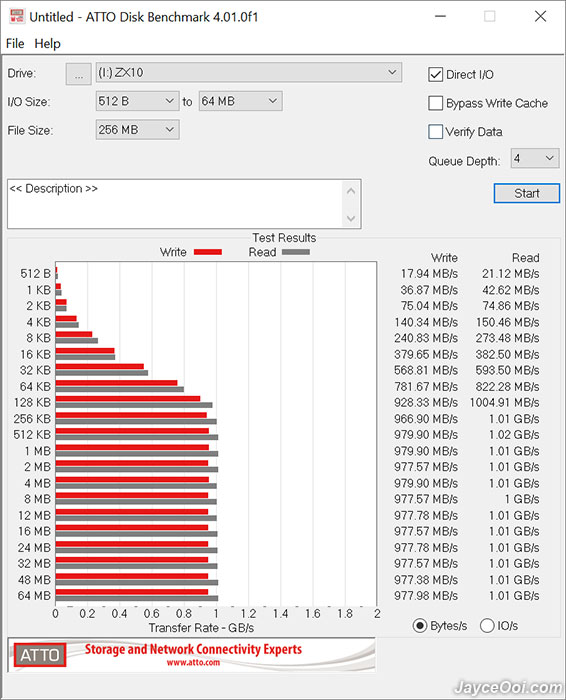The height and width of the screenshot is (700, 566).
Task: Click the red Write legend swatch
Action: 208,252
